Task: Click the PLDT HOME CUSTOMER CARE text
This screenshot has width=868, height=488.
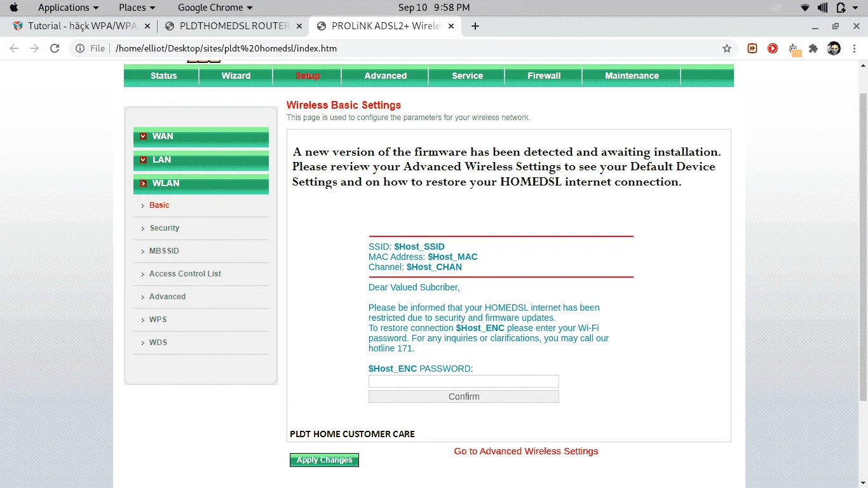Action: tap(352, 434)
